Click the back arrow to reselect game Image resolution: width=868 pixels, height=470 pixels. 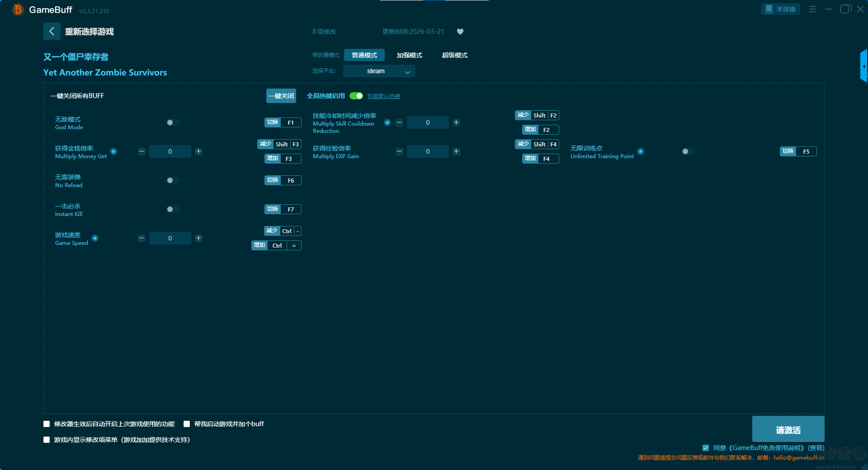(x=52, y=31)
